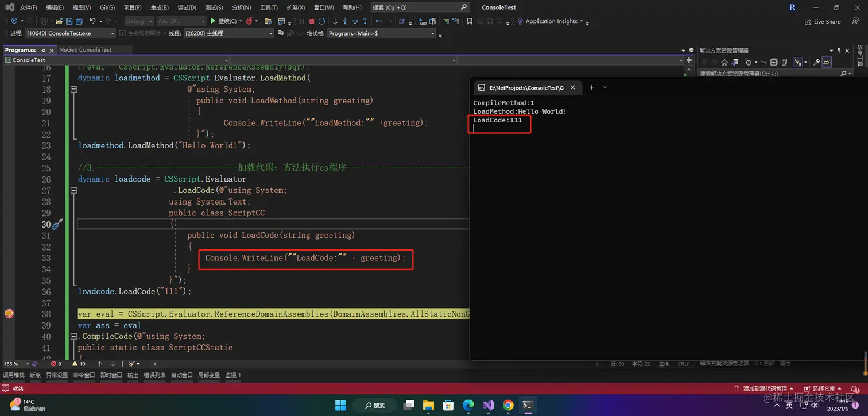The image size is (868, 416).
Task: Click the Sync with Active Document icon
Action: tap(764, 62)
